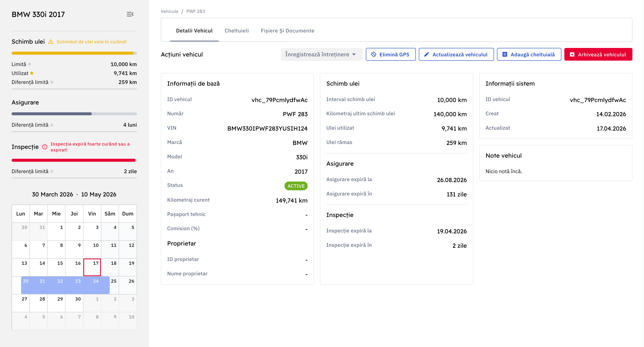Click the archive icon in Arhivează vehiculul

(572, 54)
